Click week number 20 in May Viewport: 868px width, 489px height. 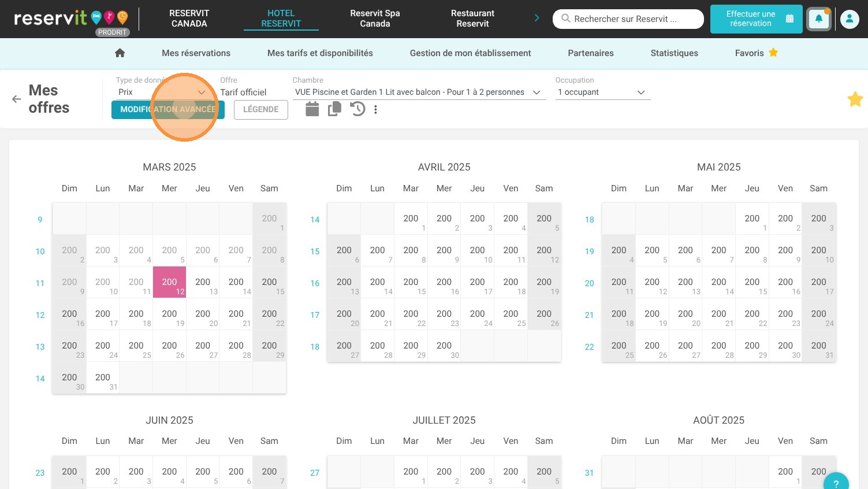click(589, 283)
